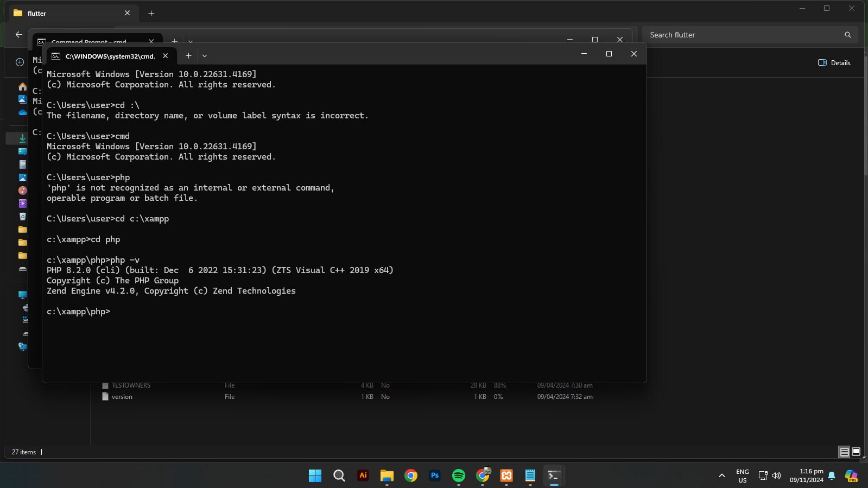Open Desktop in the navigation pane
This screenshot has height=488, width=868.
pos(22,151)
